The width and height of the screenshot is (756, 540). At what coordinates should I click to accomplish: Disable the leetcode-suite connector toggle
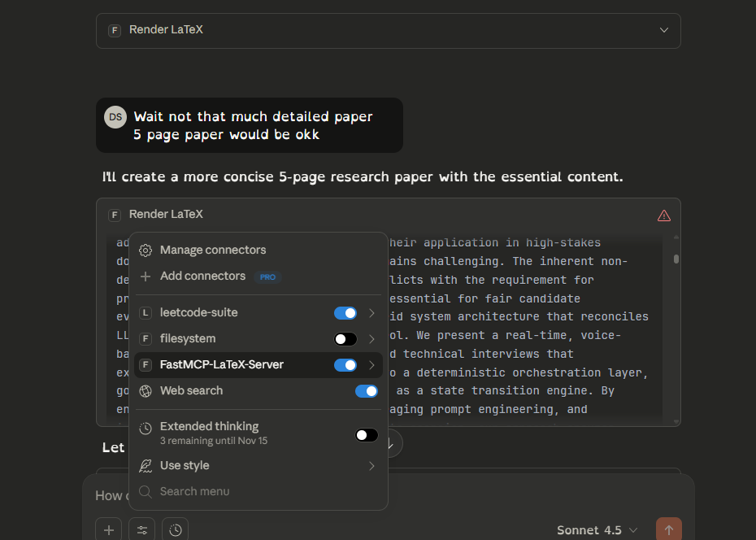tap(345, 312)
